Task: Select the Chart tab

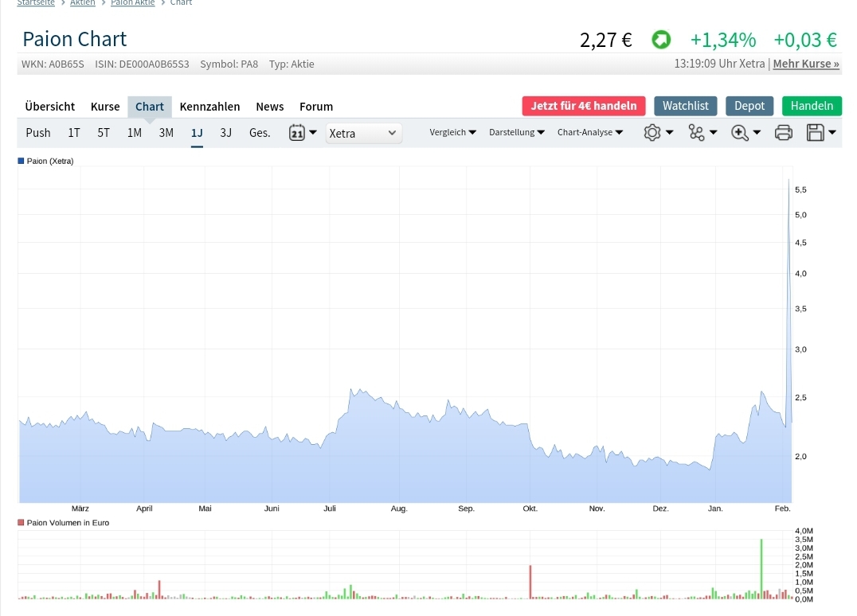Action: point(150,107)
